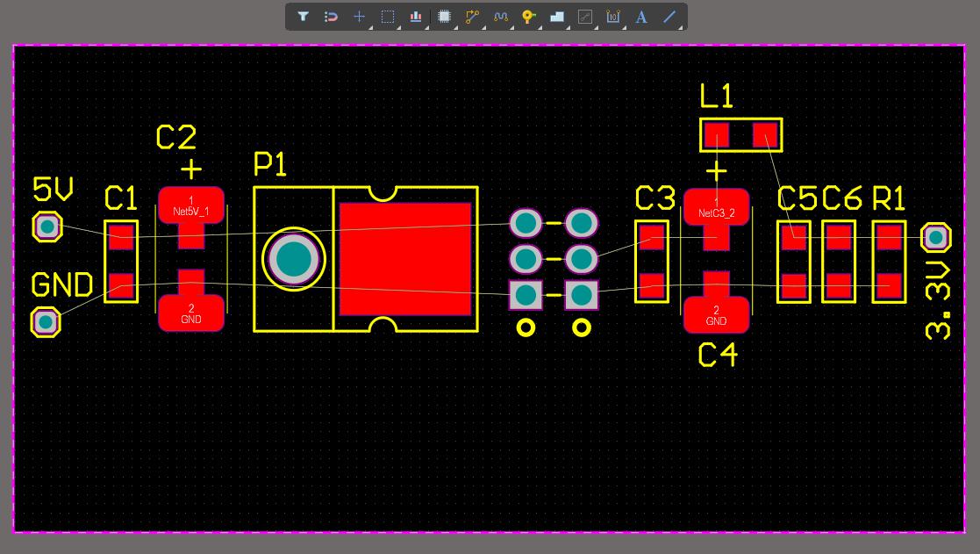
Task: Select C5's upper pad
Action: pyautogui.click(x=794, y=238)
